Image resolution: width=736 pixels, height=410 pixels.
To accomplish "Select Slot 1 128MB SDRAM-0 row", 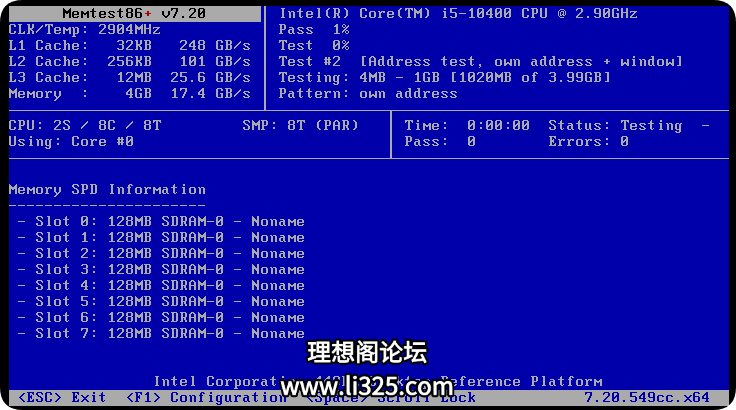I will (x=161, y=238).
